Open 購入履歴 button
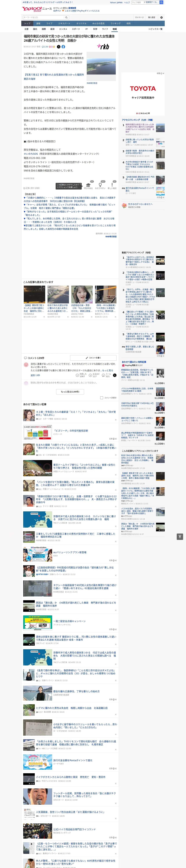 [152, 18]
